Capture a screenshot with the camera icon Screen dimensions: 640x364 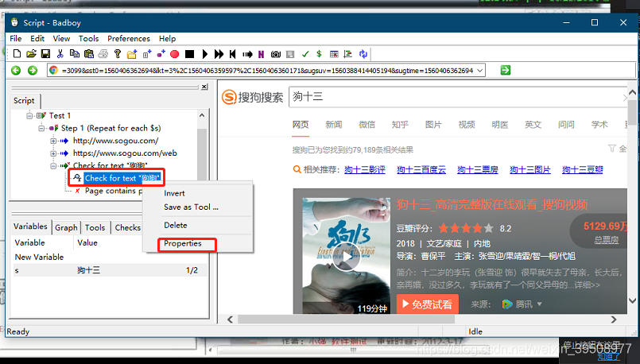[276, 54]
